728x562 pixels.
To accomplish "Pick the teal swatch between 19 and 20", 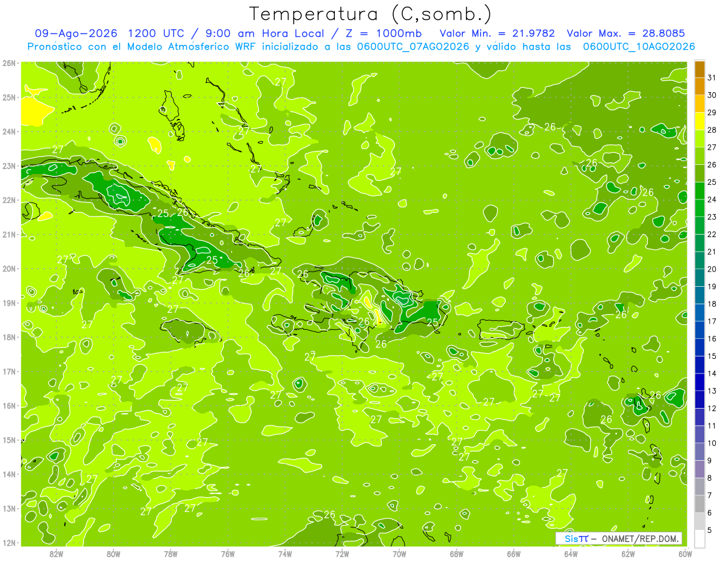I will (x=699, y=278).
